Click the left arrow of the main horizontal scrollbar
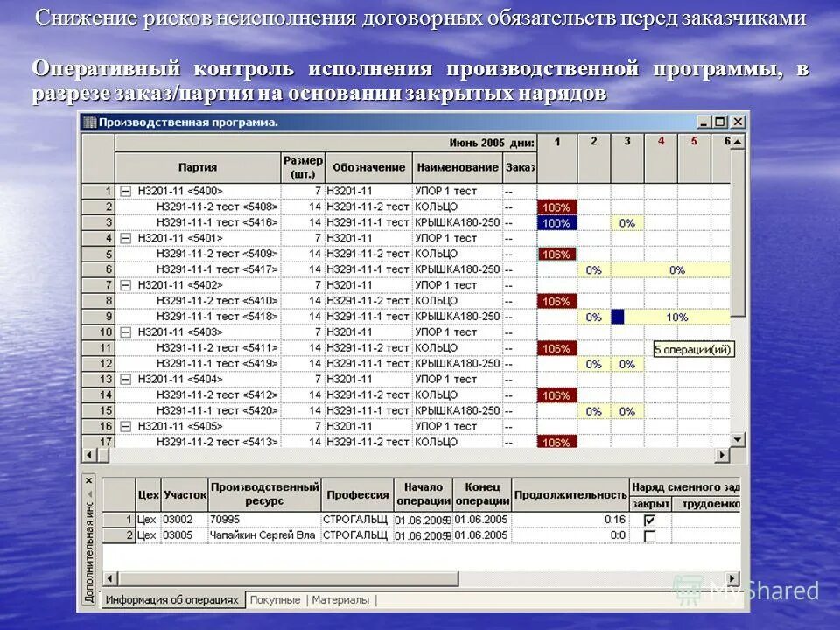840x630 pixels. [x=87, y=455]
